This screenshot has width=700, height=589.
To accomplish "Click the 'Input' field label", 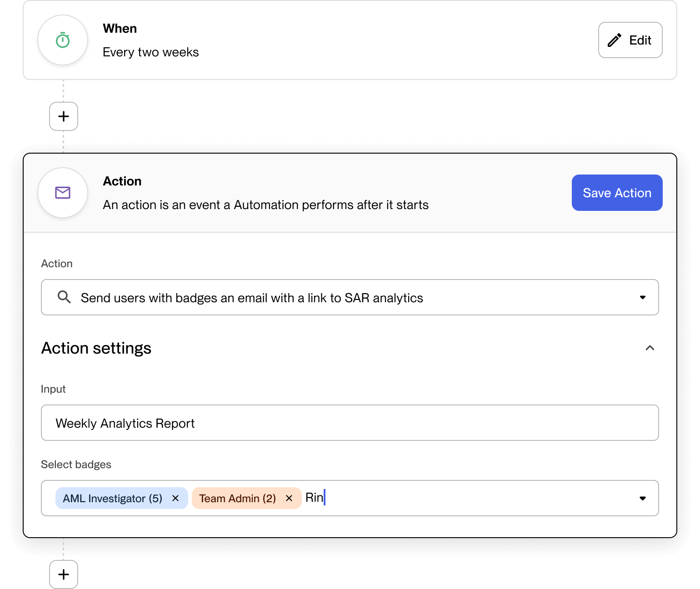I will coord(53,389).
